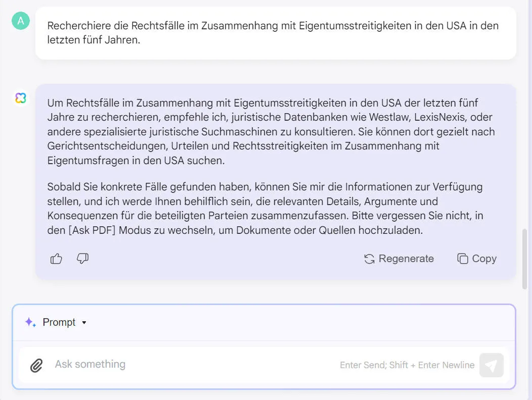532x400 pixels.
Task: Give a thumbs down to the AI response
Action: (82, 259)
